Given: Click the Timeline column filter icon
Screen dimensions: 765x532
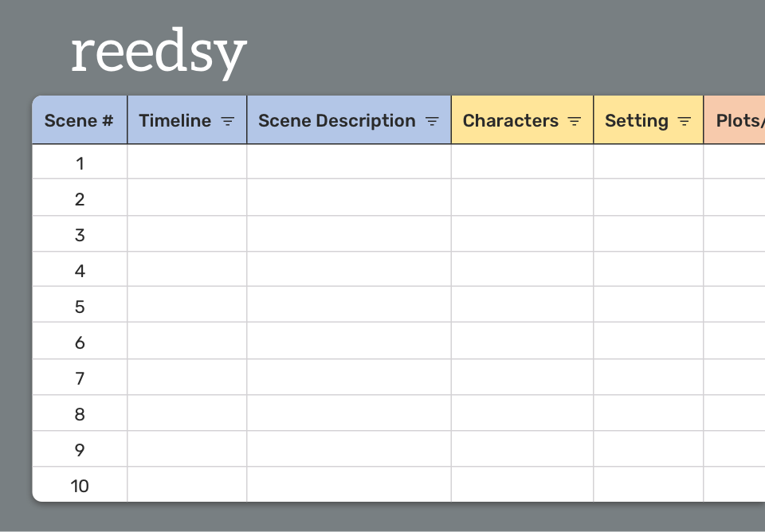Looking at the screenshot, I should tap(228, 121).
